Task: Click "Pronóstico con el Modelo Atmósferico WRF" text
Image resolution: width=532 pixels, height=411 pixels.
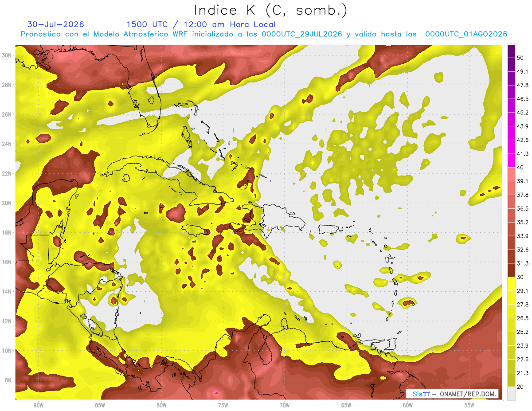Action: point(106,34)
